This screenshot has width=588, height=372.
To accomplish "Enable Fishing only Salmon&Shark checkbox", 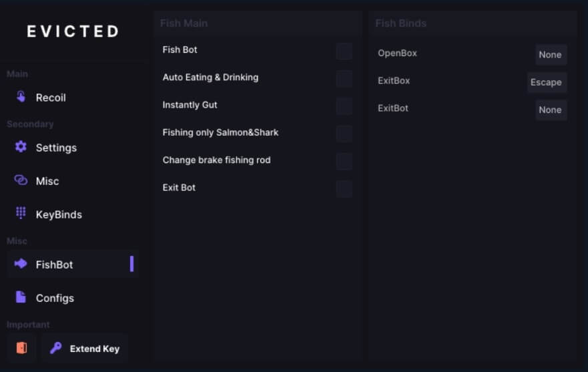I will [x=344, y=133].
